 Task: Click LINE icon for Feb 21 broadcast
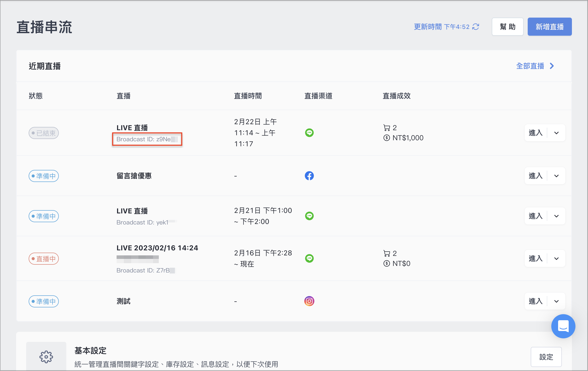coord(309,216)
